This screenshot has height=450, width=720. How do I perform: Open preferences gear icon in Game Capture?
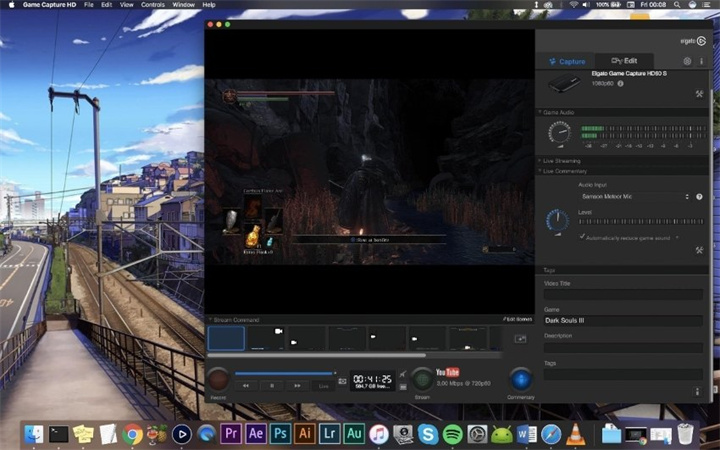pyautogui.click(x=687, y=61)
